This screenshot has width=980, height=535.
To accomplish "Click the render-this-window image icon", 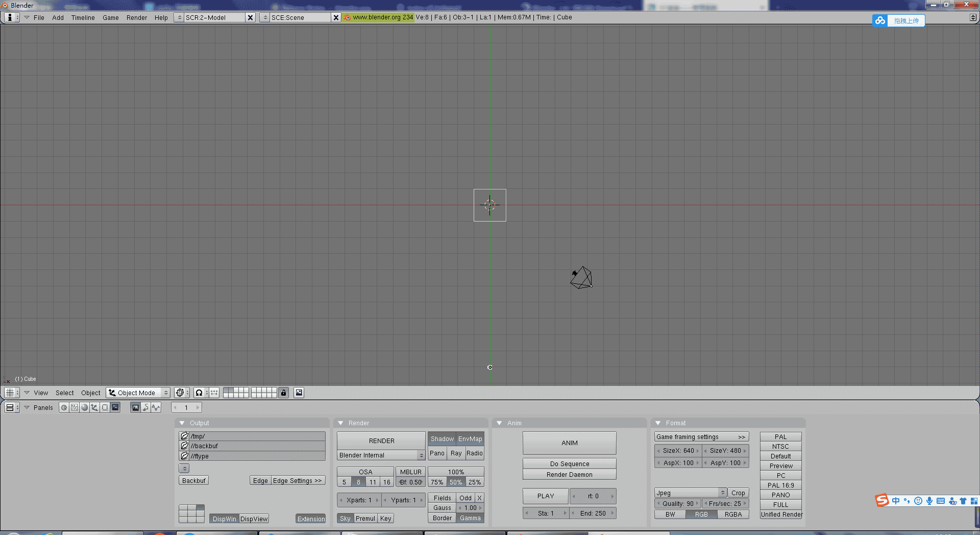I will point(299,393).
